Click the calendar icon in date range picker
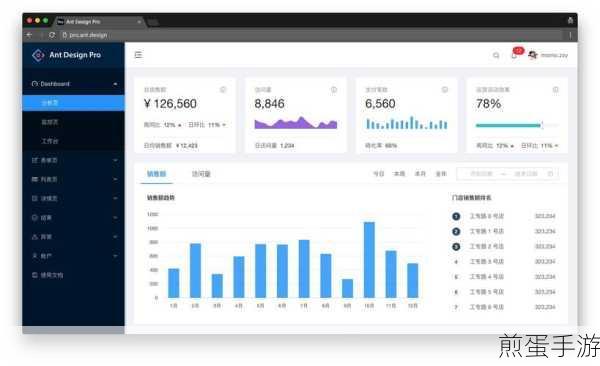The height and width of the screenshot is (366, 600). [x=551, y=174]
